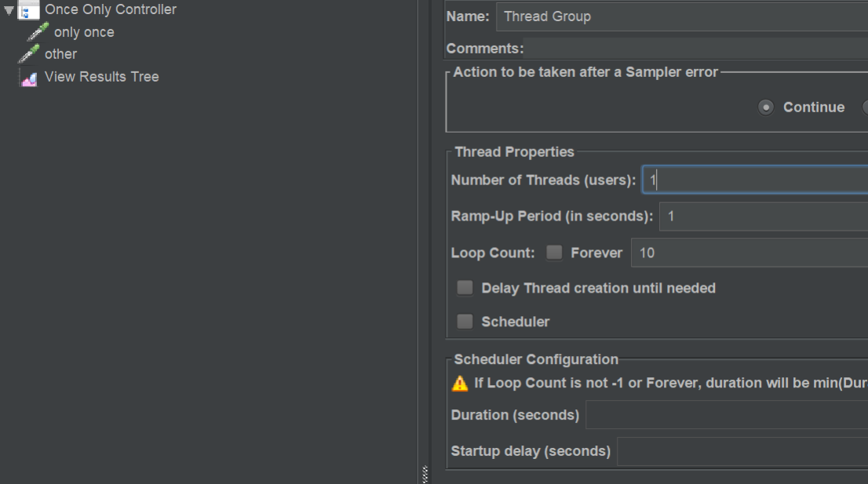Click the Duration (seconds) field
The height and width of the screenshot is (484, 868).
coord(727,415)
